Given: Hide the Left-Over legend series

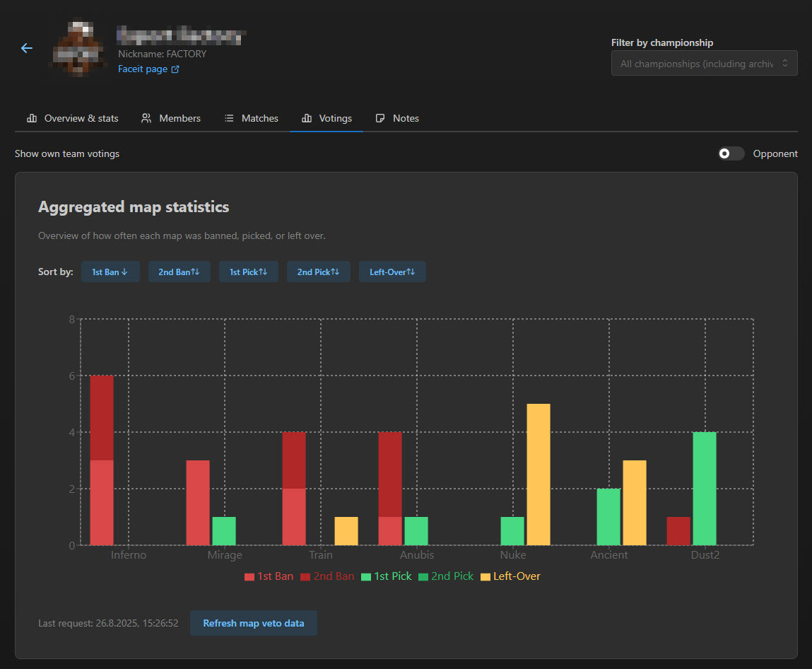Looking at the screenshot, I should (510, 576).
